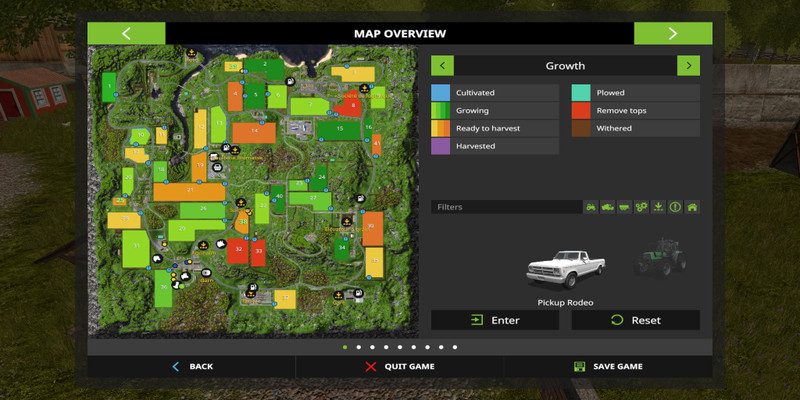Screen dimensions: 800x400
Task: Toggle the house buildings filter icon
Action: [x=692, y=207]
